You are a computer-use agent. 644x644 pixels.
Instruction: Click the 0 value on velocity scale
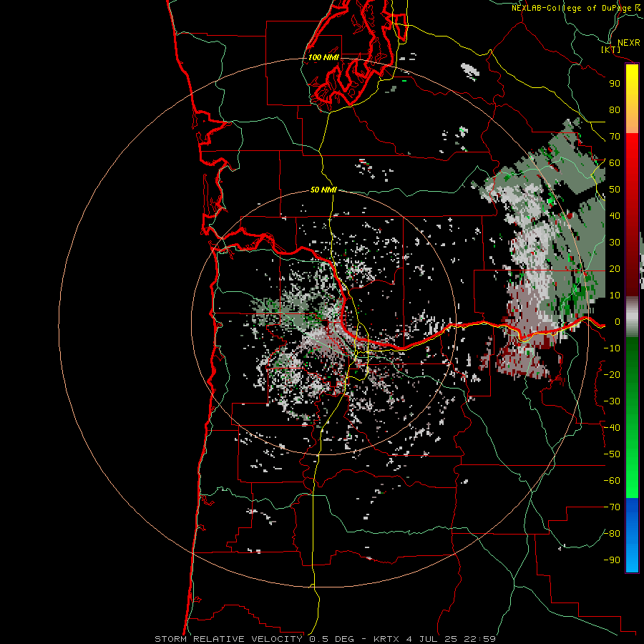[618, 321]
